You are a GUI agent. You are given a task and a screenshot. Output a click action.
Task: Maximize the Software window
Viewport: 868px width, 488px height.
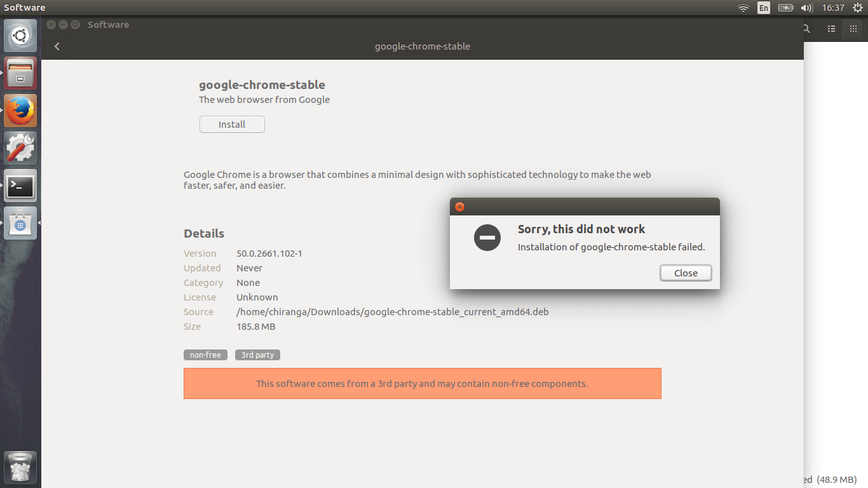pyautogui.click(x=75, y=25)
